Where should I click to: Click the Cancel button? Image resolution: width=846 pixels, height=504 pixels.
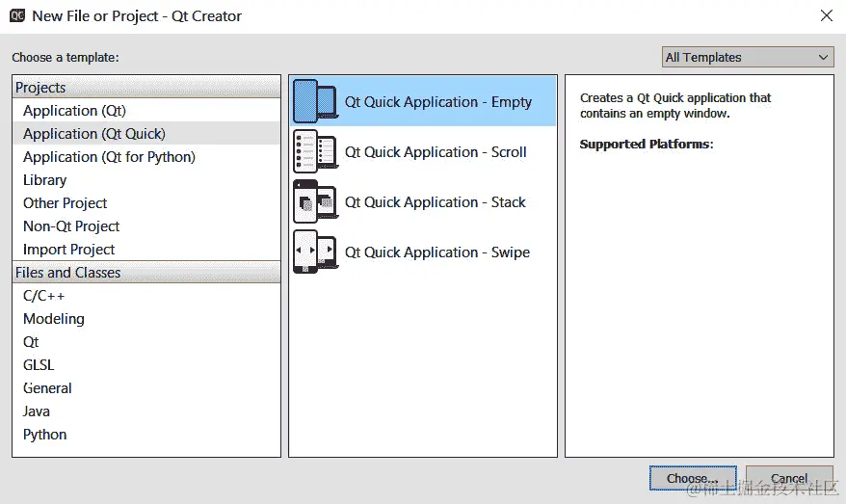tap(789, 478)
